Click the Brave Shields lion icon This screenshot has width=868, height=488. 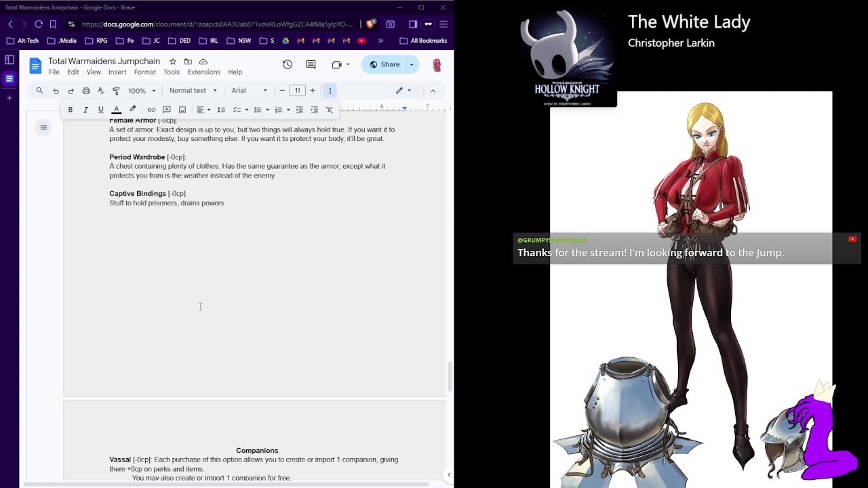point(371,24)
